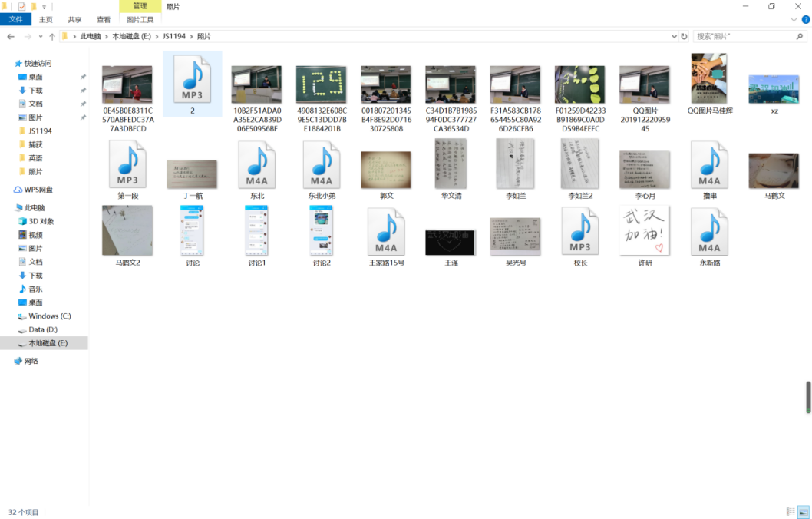This screenshot has width=812, height=519.
Task: Click JS1194 in the address breadcrumb
Action: coord(173,36)
